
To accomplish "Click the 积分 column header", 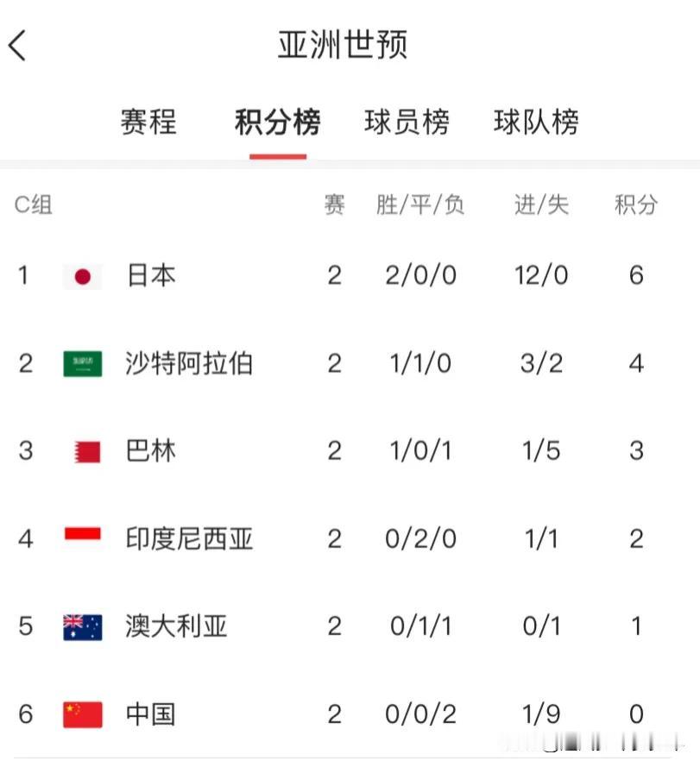I will click(636, 204).
